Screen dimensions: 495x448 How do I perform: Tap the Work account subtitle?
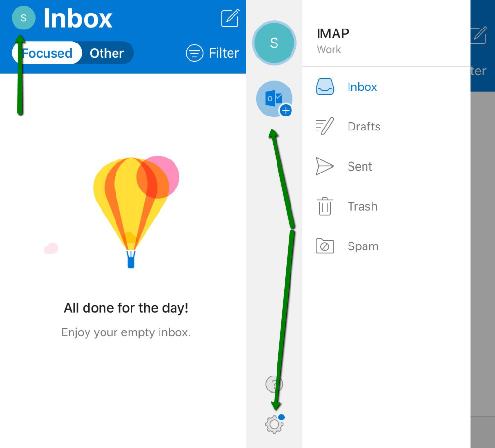(x=329, y=50)
